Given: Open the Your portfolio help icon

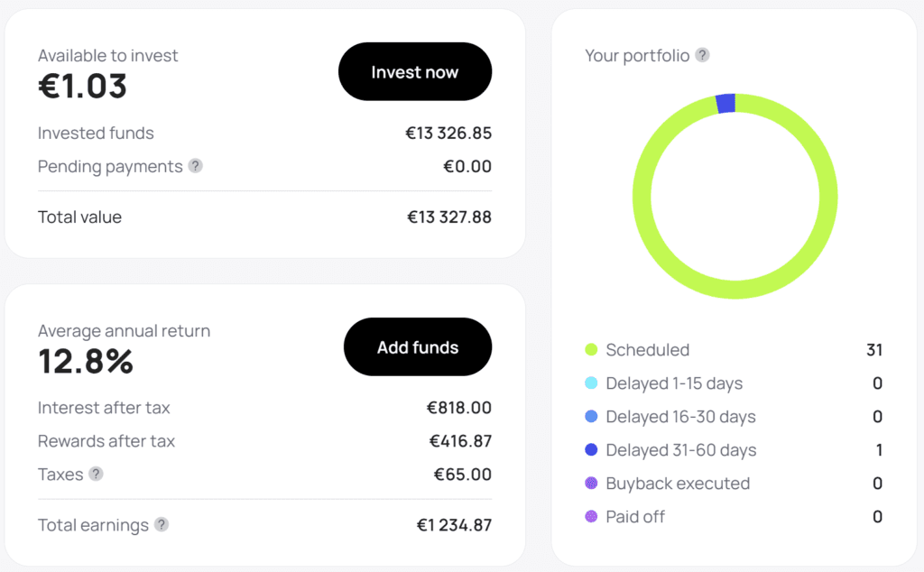Looking at the screenshot, I should point(702,55).
